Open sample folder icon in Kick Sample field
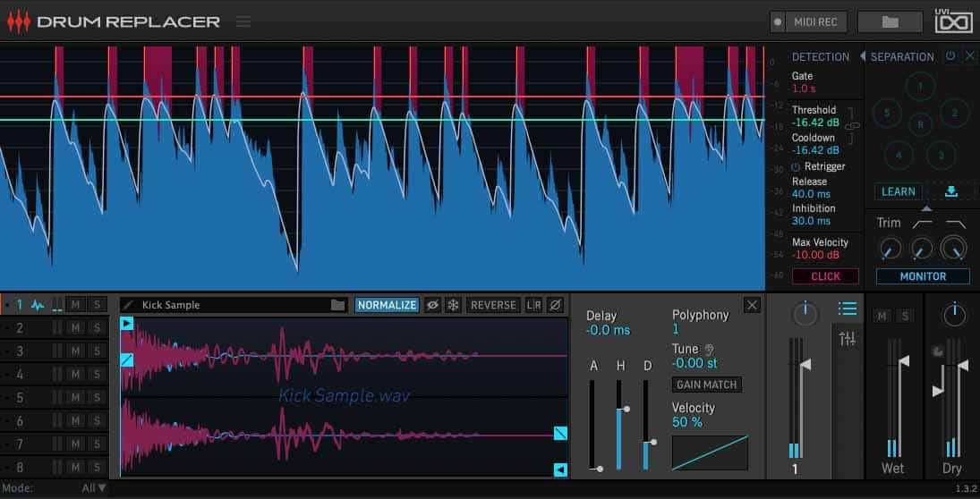This screenshot has height=499, width=980. (337, 305)
